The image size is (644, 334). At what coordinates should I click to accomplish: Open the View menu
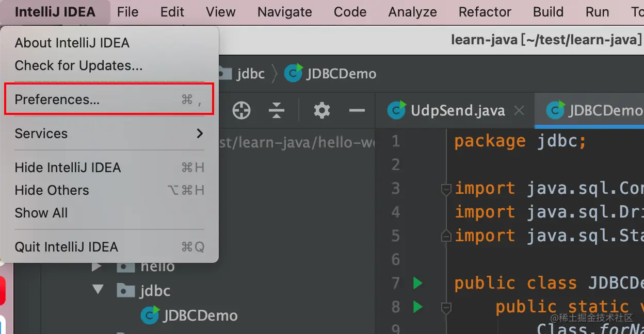coord(221,12)
